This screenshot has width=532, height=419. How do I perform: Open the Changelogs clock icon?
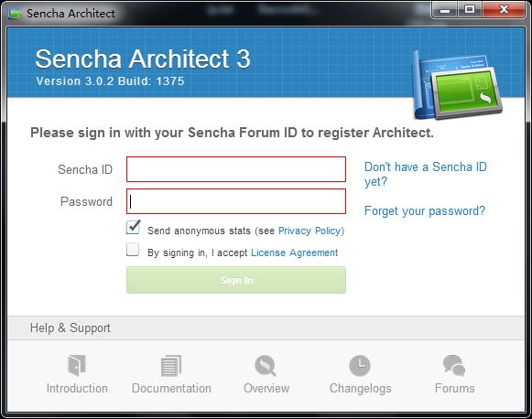tap(360, 365)
